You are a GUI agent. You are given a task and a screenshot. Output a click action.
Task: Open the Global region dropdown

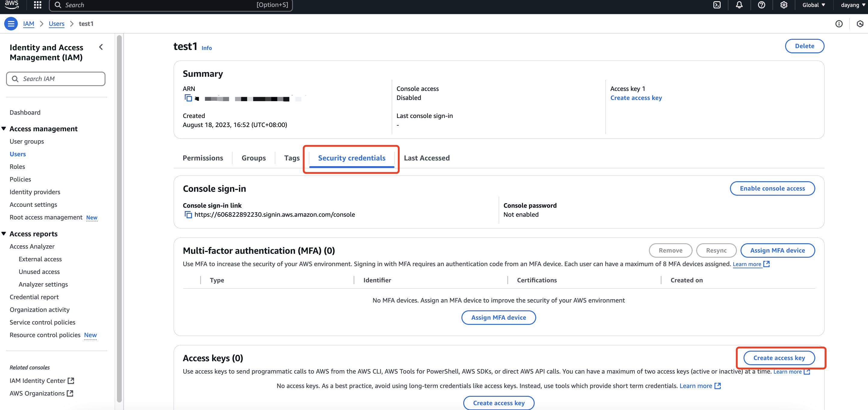[813, 5]
